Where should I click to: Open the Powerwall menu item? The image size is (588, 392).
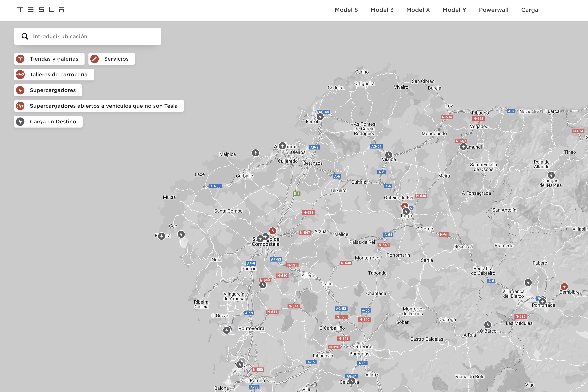[493, 10]
